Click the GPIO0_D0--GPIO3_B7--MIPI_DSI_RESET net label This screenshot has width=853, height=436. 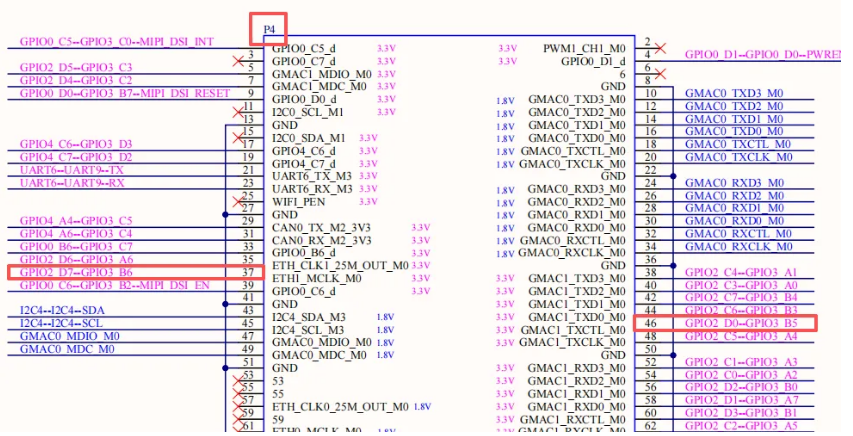pyautogui.click(x=125, y=93)
